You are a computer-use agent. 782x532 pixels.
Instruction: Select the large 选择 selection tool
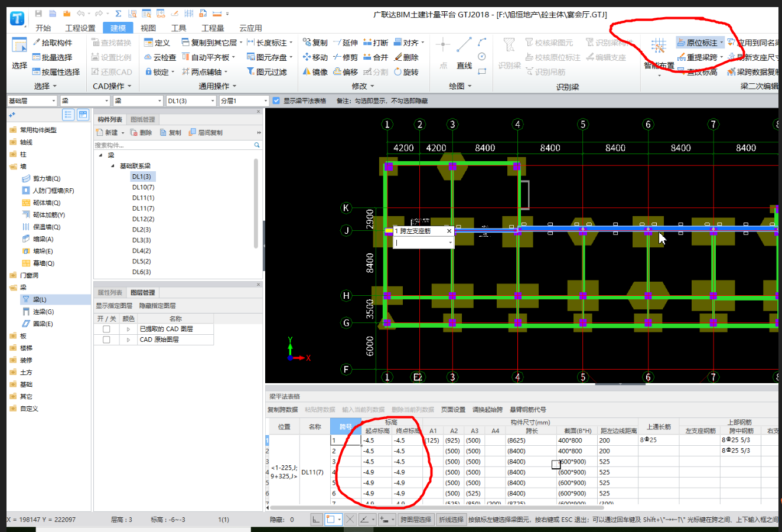pyautogui.click(x=19, y=54)
